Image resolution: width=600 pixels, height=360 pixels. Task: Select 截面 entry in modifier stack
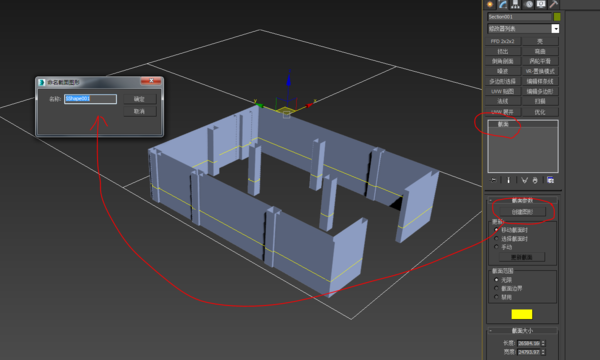523,124
